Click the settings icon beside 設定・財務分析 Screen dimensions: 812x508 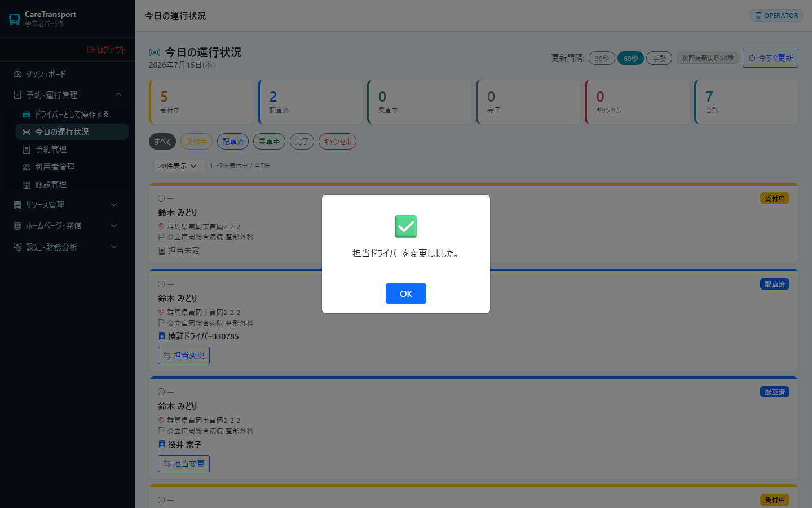coord(17,247)
